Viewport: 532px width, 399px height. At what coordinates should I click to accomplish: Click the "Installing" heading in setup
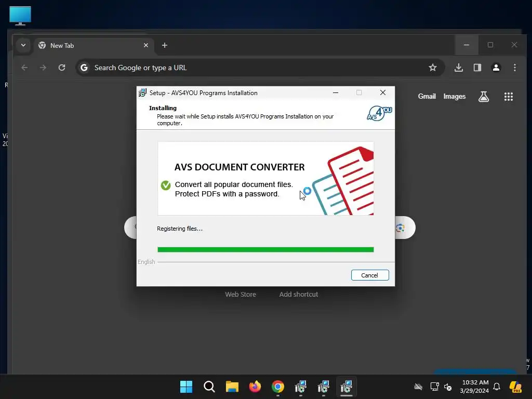pyautogui.click(x=163, y=108)
